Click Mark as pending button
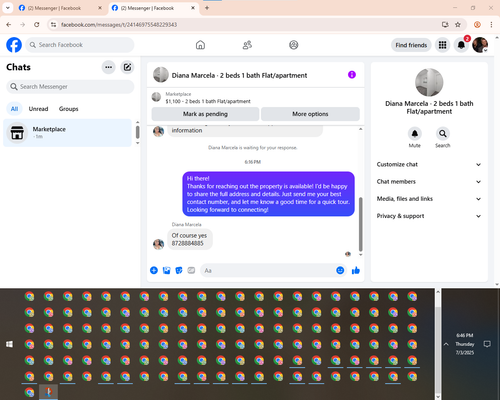 (205, 114)
